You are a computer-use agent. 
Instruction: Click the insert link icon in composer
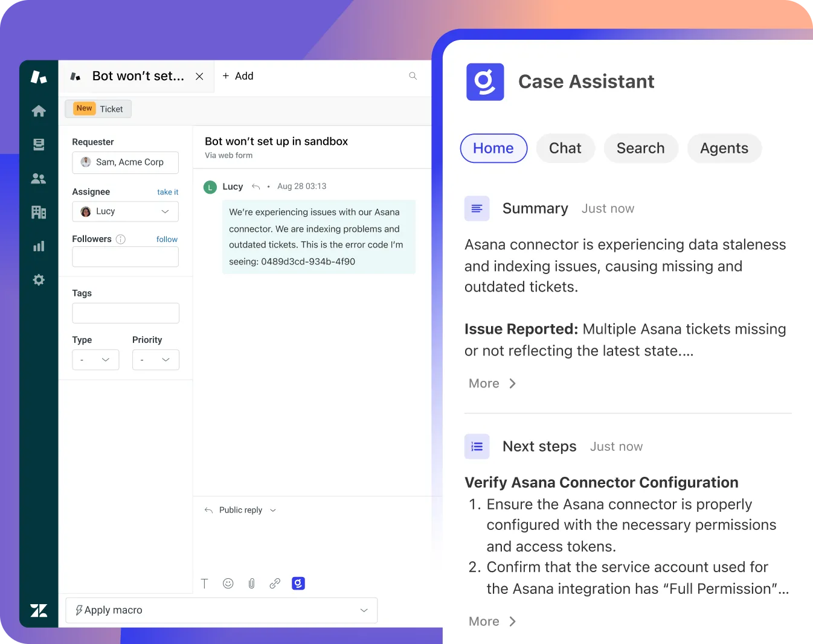[x=275, y=584]
